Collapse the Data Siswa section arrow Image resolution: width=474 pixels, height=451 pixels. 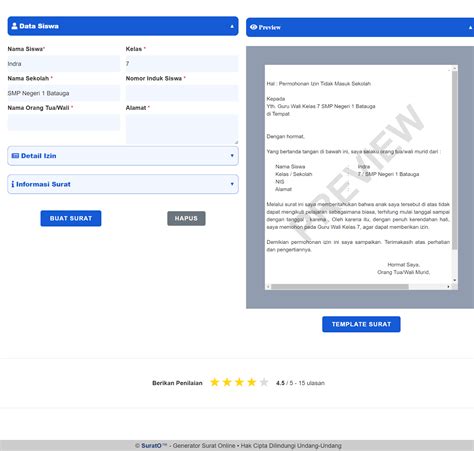pos(232,26)
